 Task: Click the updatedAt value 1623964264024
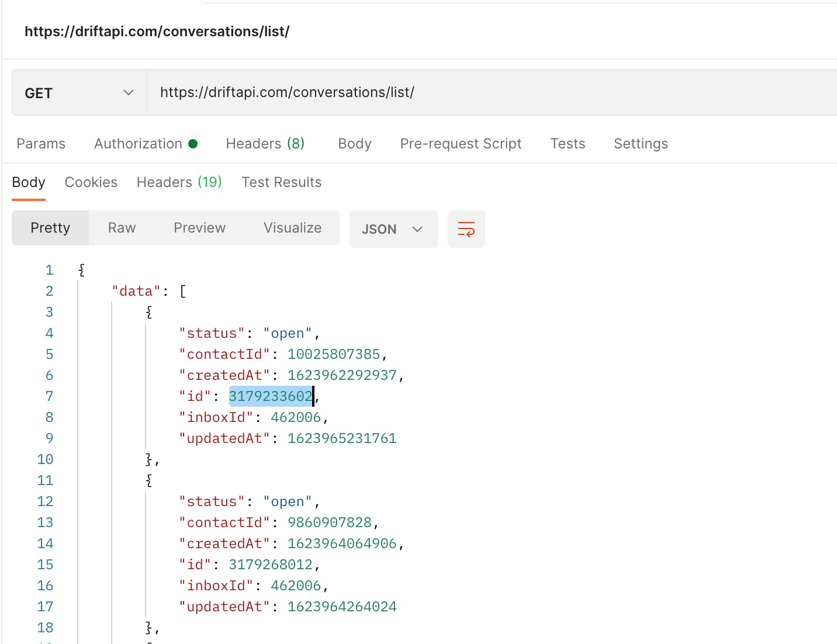point(342,607)
